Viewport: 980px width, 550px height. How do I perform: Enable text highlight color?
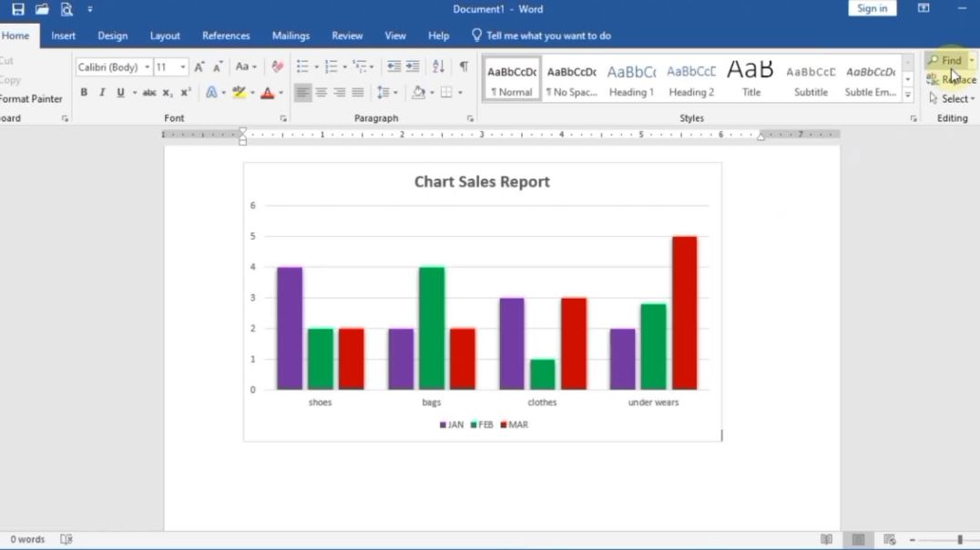[x=240, y=92]
